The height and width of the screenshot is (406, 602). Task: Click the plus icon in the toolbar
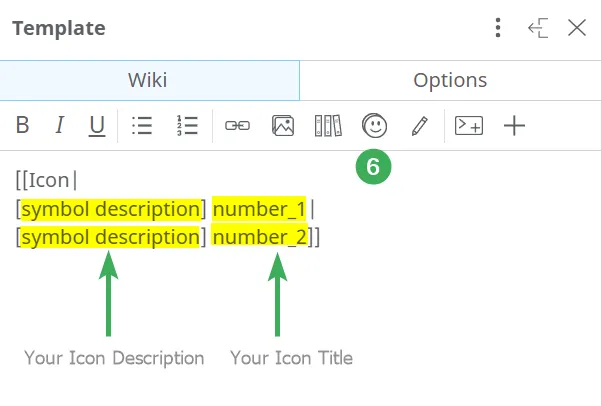(x=514, y=126)
